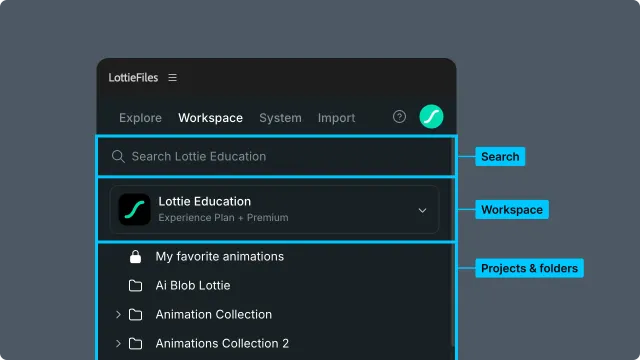Viewport: 640px width, 360px height.
Task: Click the lock icon beside My favorite animations
Action: coord(136,257)
